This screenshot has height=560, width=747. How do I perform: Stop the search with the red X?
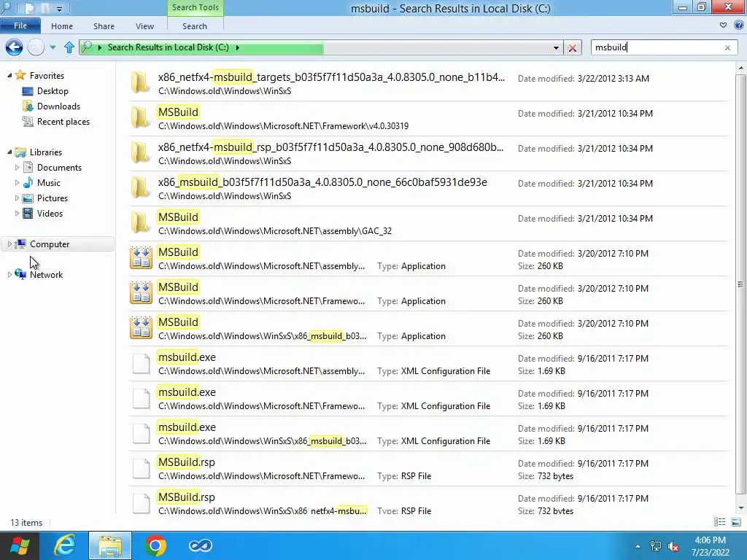[x=573, y=47]
